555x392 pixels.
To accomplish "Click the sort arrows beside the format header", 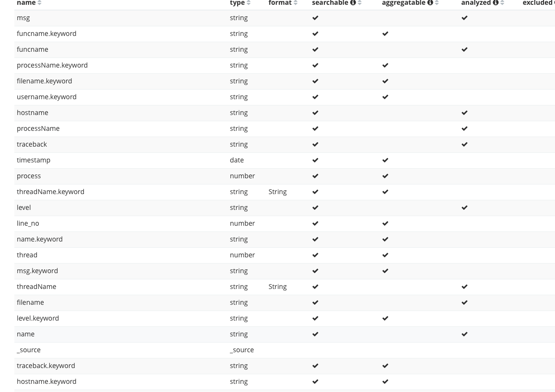I will [296, 3].
